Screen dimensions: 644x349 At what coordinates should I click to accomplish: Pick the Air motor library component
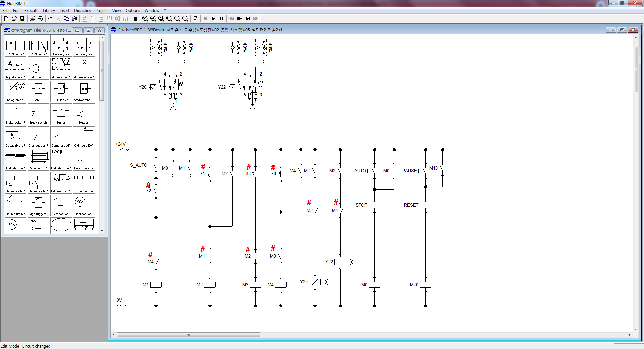[x=38, y=68]
